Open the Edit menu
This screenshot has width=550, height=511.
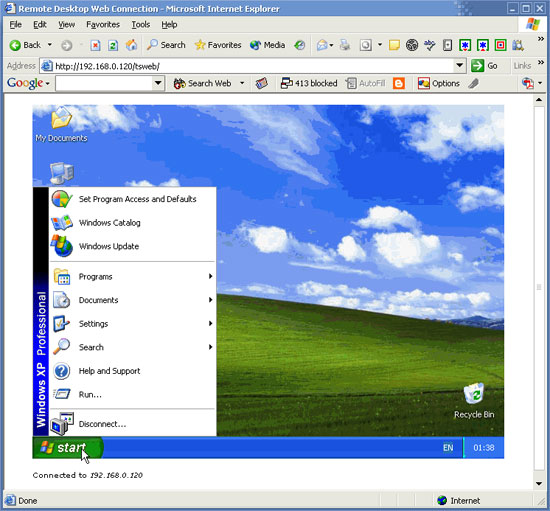click(x=40, y=25)
